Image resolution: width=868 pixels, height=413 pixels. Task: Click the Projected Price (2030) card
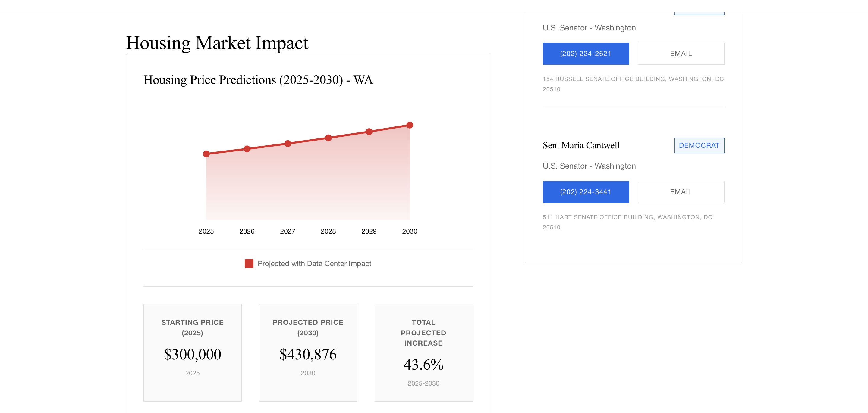[308, 352]
